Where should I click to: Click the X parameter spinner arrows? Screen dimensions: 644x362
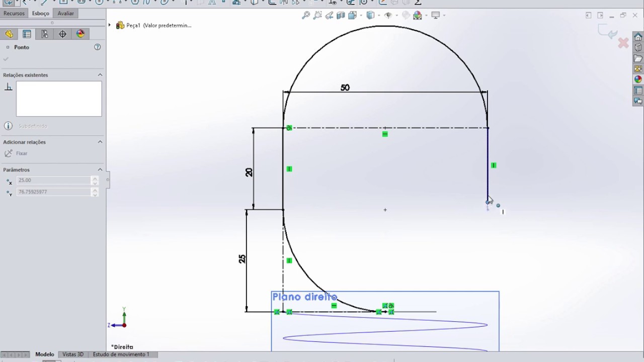[95, 180]
